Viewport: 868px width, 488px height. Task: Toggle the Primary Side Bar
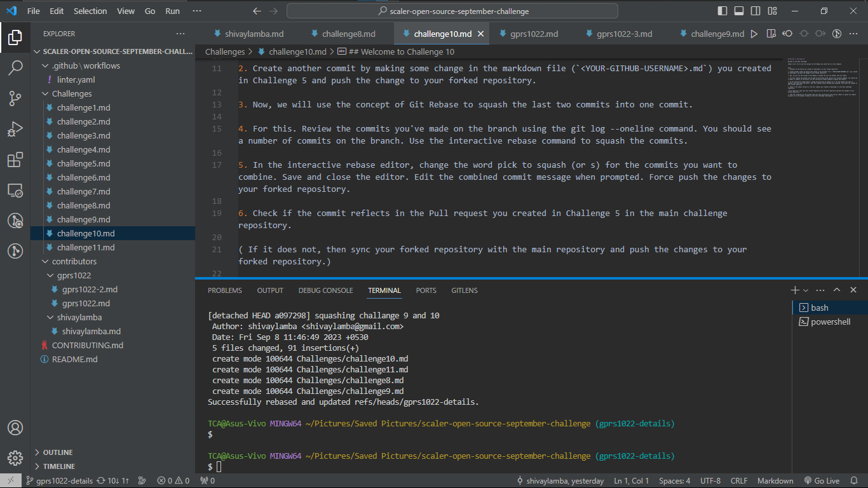(722, 10)
